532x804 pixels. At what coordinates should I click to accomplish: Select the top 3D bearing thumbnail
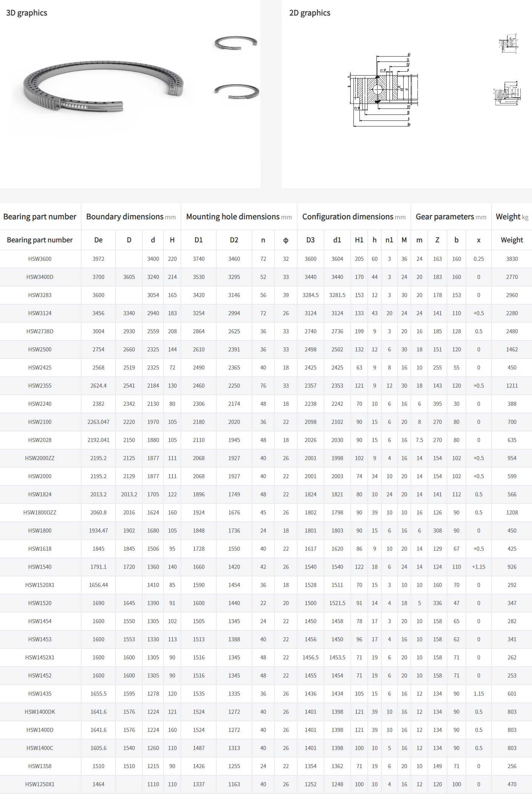(x=236, y=42)
